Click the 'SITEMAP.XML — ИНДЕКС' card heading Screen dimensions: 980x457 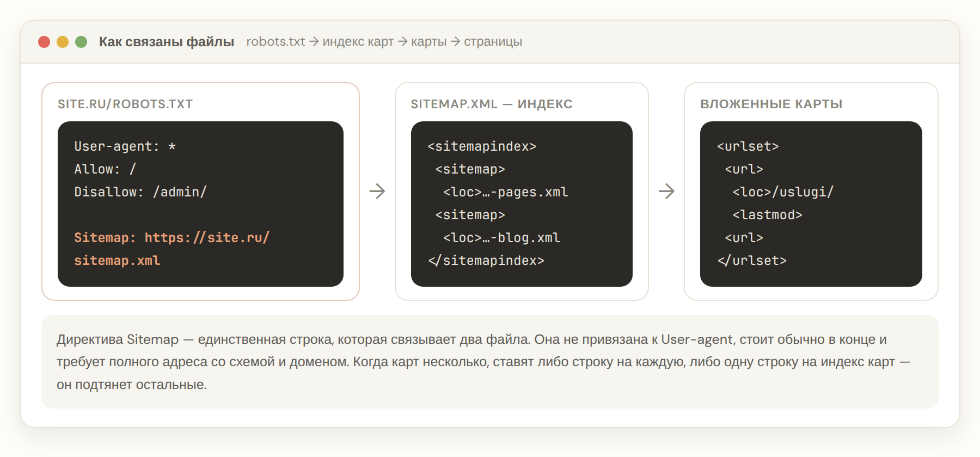(492, 104)
